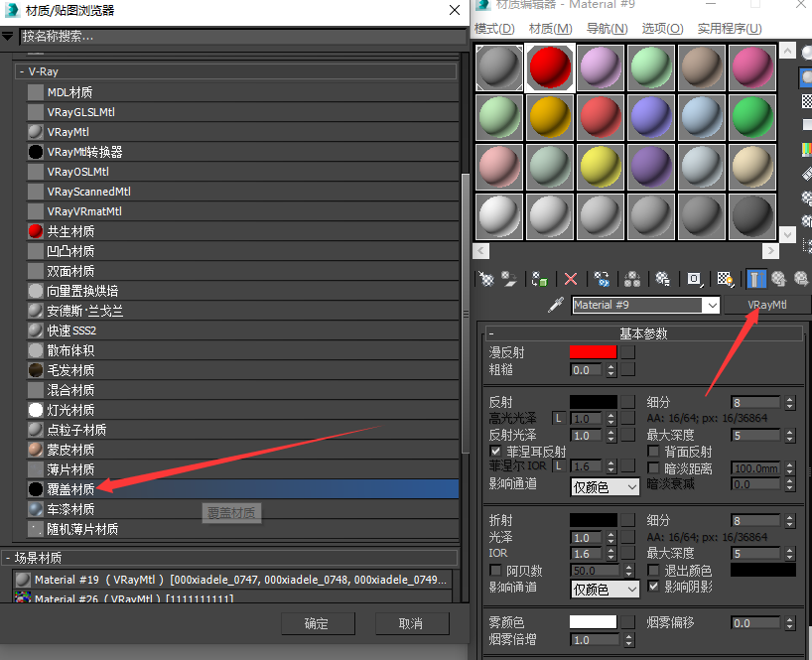This screenshot has width=812, height=660.
Task: Click the Get Material toolbar icon
Action: click(x=486, y=279)
